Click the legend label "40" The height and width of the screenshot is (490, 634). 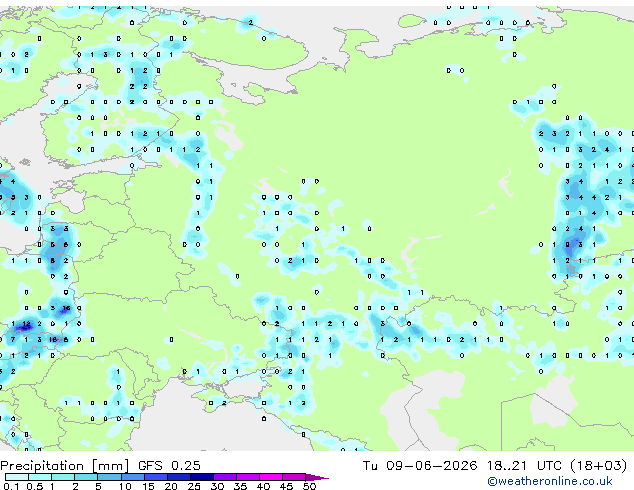pyautogui.click(x=263, y=486)
